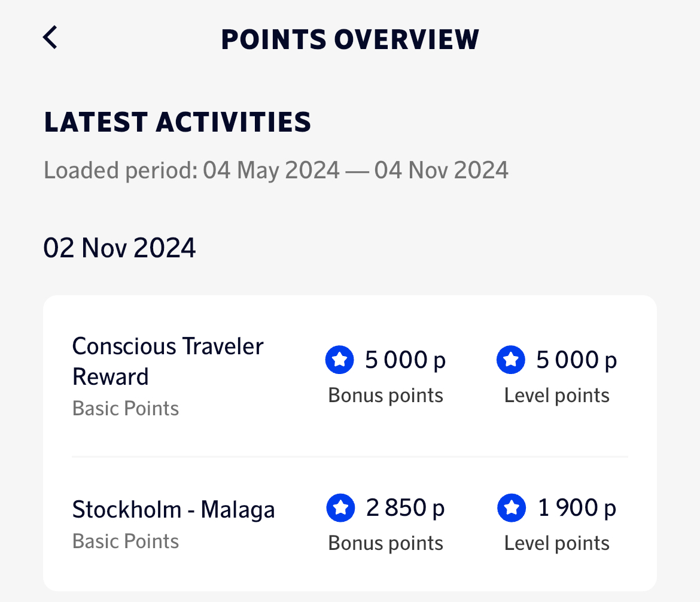The image size is (700, 602).
Task: Click the 2 850 p bonus value
Action: 406,508
